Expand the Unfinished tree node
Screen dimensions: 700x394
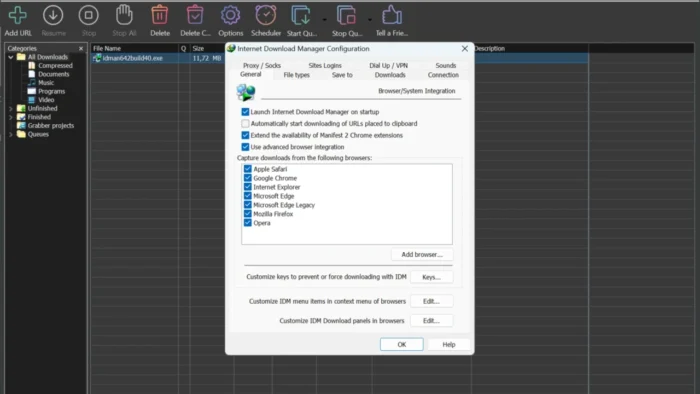[x=11, y=108]
